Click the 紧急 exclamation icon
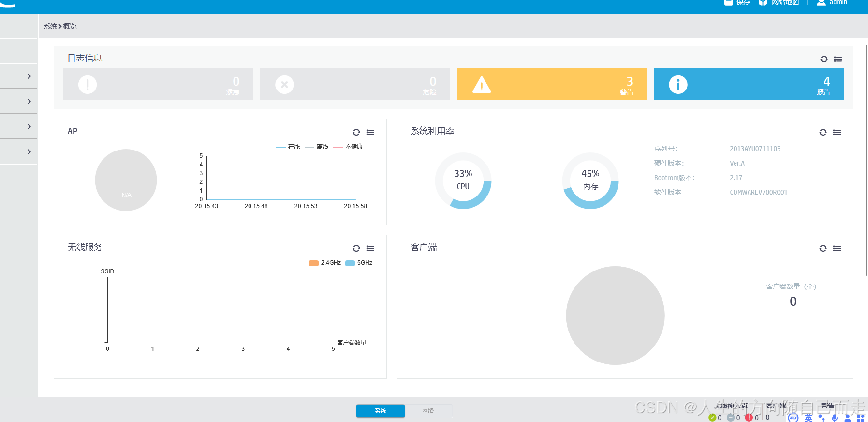 pos(88,85)
